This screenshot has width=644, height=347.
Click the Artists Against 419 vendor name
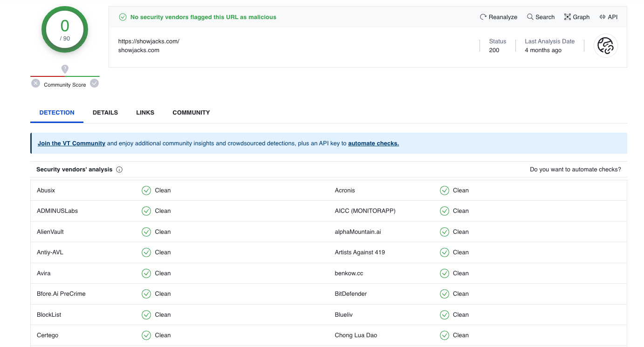pos(360,252)
